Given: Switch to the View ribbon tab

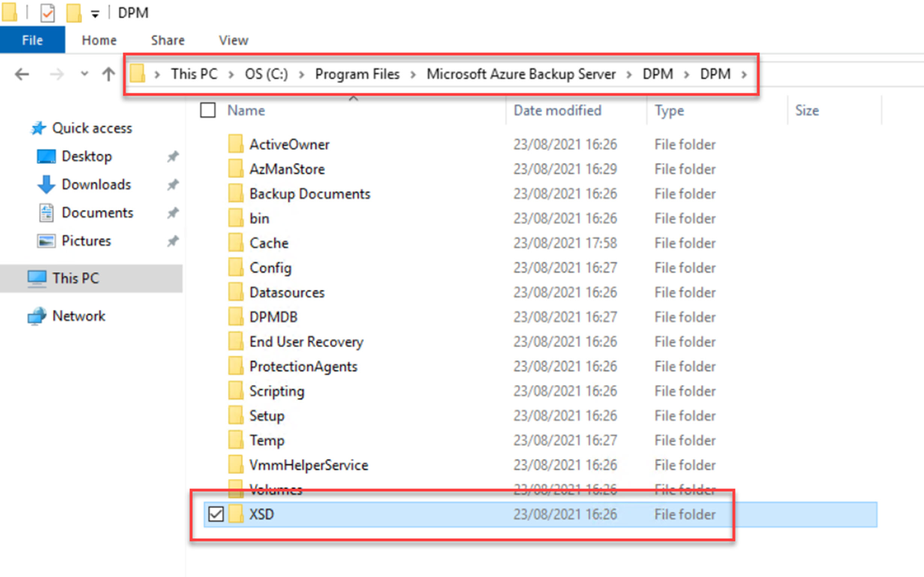Looking at the screenshot, I should tap(233, 40).
